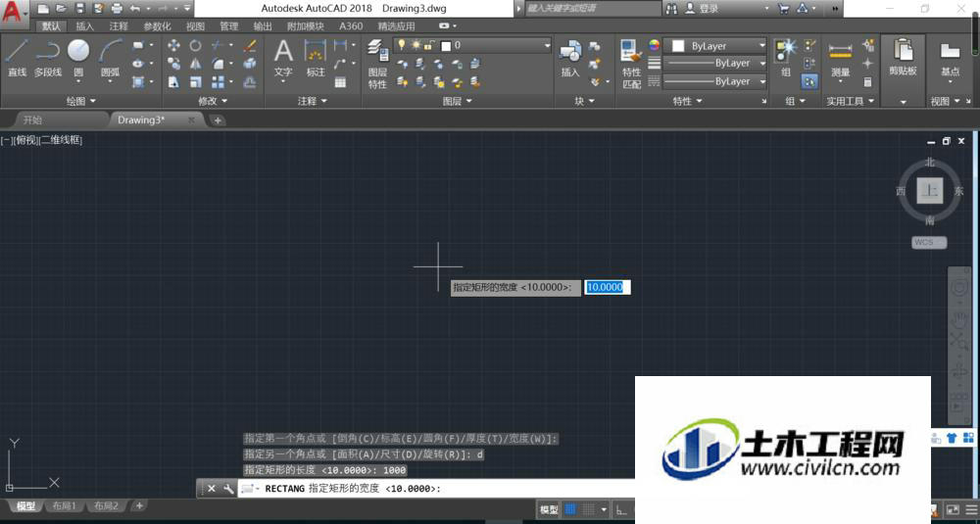This screenshot has height=524, width=980.
Task: Click the ViewCube top face (上)
Action: tap(930, 190)
